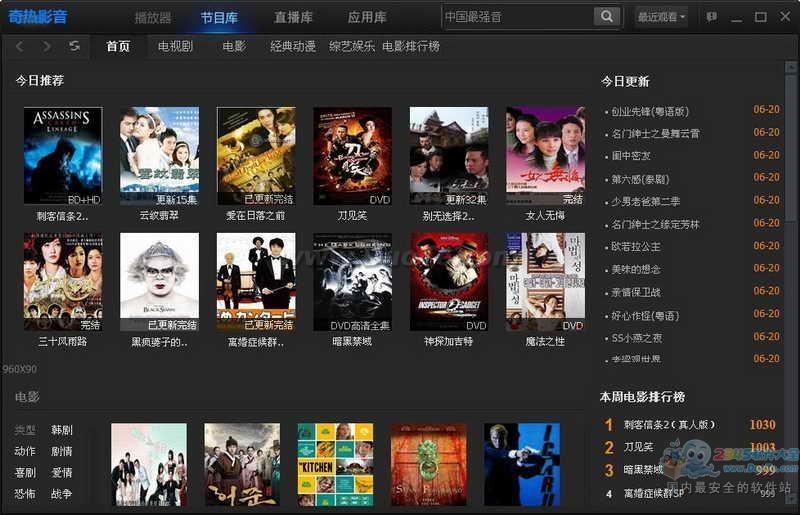Open the Inspector Gadget 神探加吉特 poster
Viewport: 800px width, 515px height.
click(x=448, y=282)
